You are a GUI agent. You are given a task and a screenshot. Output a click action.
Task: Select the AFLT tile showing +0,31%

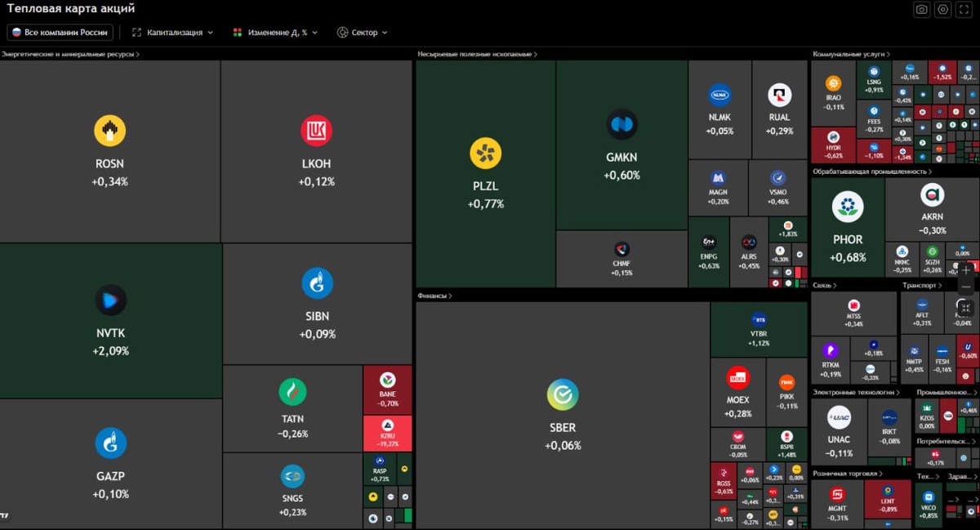click(922, 314)
